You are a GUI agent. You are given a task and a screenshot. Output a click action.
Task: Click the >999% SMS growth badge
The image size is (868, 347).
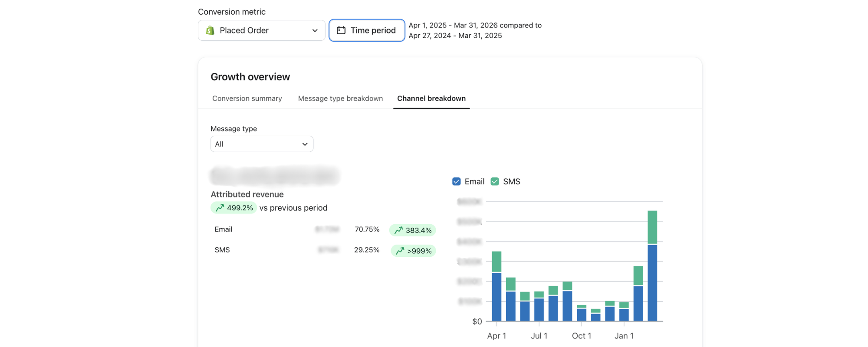[413, 251]
